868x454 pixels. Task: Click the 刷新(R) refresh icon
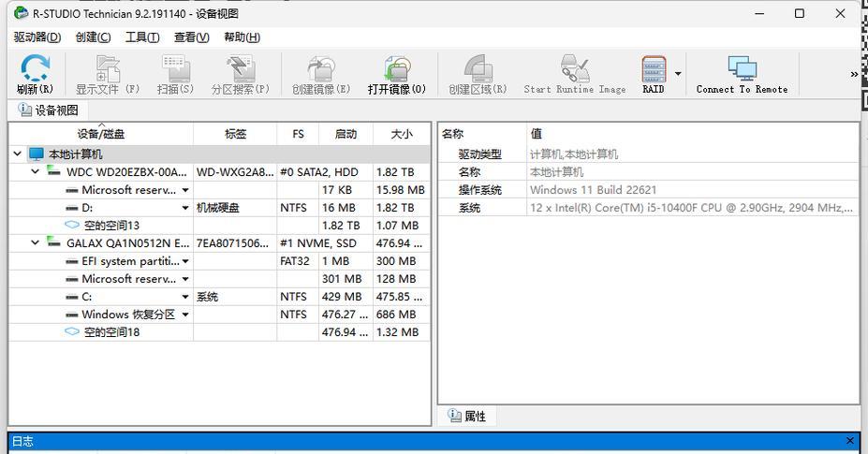[36, 67]
